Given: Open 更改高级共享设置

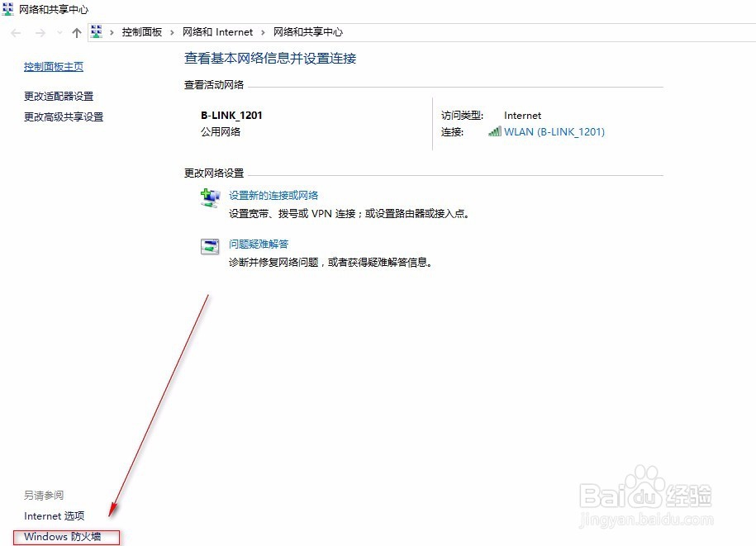Looking at the screenshot, I should (x=64, y=116).
